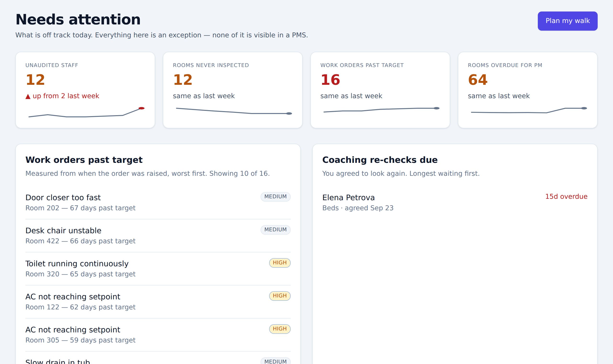The height and width of the screenshot is (364, 613).
Task: Click the 15d overdue label
Action: (566, 196)
